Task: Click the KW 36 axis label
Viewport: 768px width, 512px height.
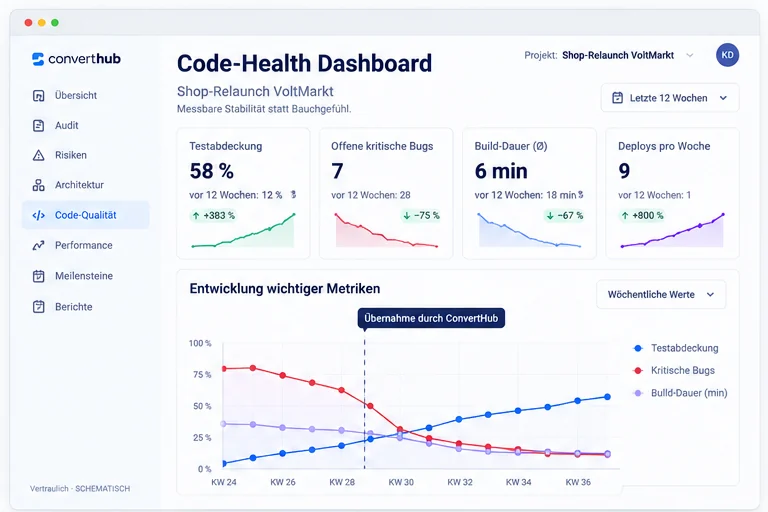Action: (x=578, y=482)
